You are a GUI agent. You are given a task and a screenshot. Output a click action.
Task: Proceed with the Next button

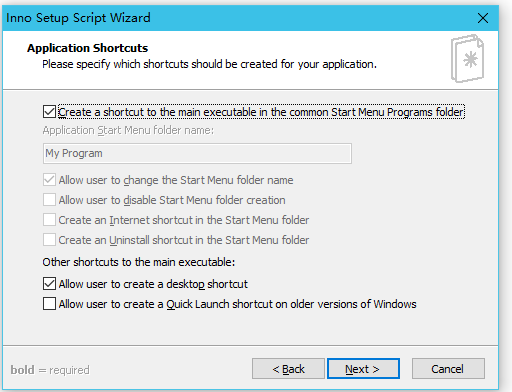point(363,369)
